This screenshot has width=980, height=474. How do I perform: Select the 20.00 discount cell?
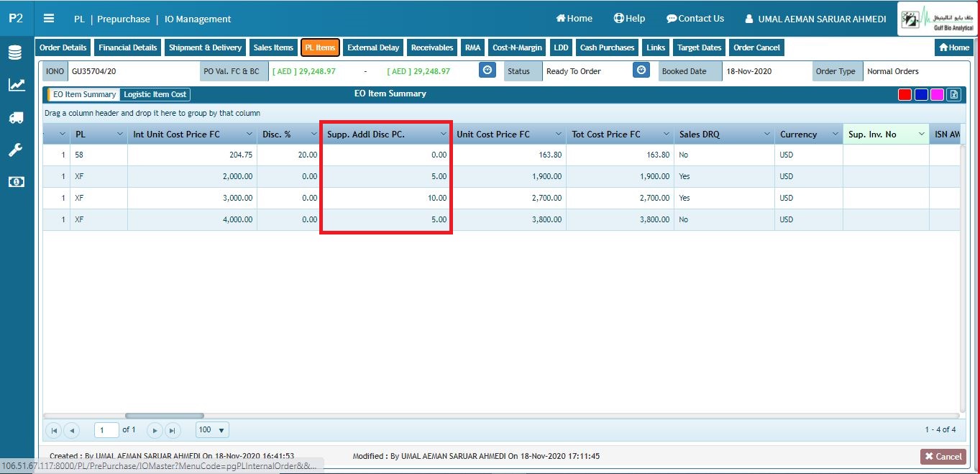(289, 155)
